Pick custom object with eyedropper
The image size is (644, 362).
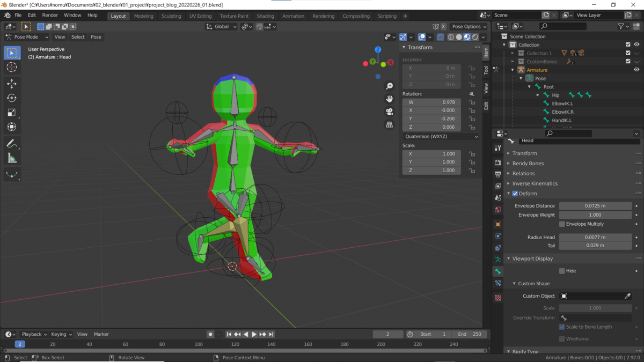pyautogui.click(x=627, y=296)
